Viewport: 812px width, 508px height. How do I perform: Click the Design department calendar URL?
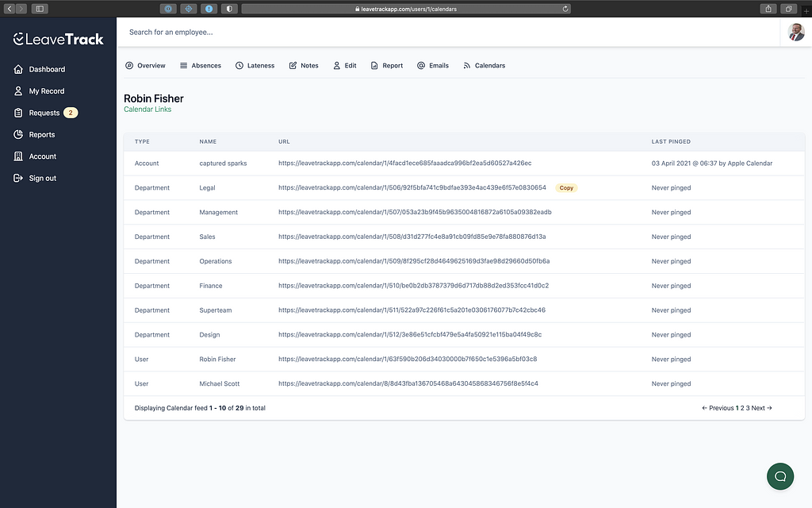pos(410,334)
